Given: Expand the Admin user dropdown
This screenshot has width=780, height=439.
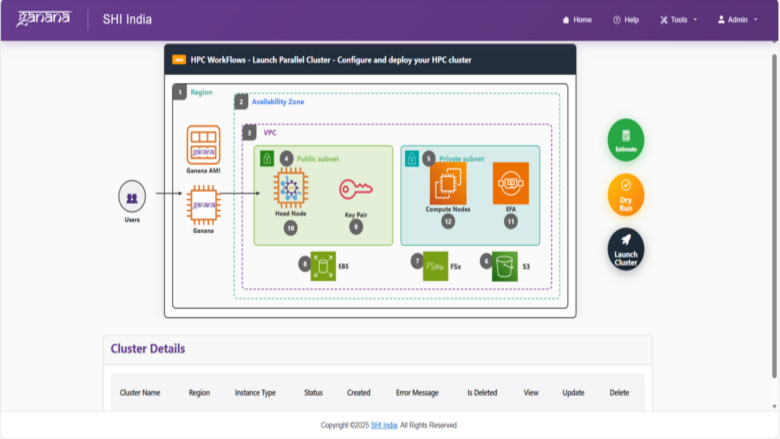Looking at the screenshot, I should (x=737, y=20).
